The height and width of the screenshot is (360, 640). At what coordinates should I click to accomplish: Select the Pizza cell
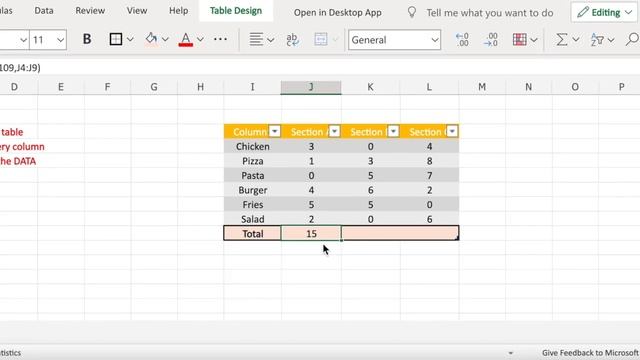tap(253, 161)
